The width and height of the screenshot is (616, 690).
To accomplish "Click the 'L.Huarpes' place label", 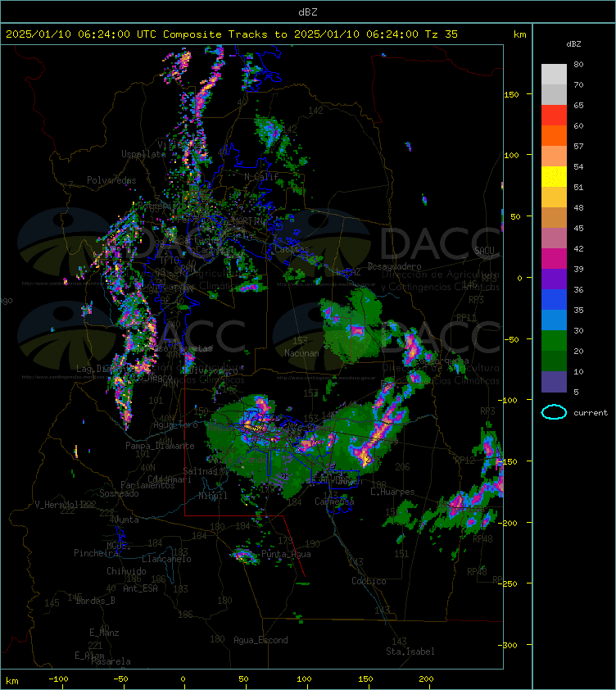I will pyautogui.click(x=392, y=492).
